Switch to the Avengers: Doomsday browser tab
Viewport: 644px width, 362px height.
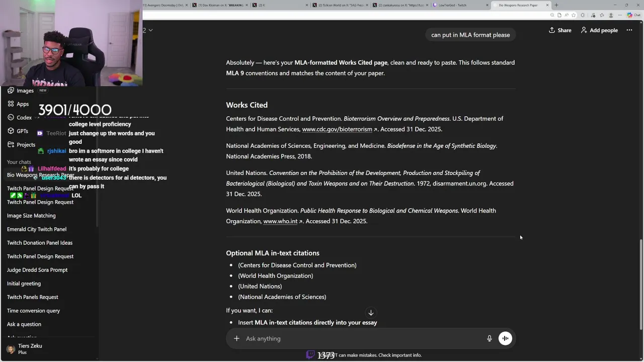tap(165, 5)
